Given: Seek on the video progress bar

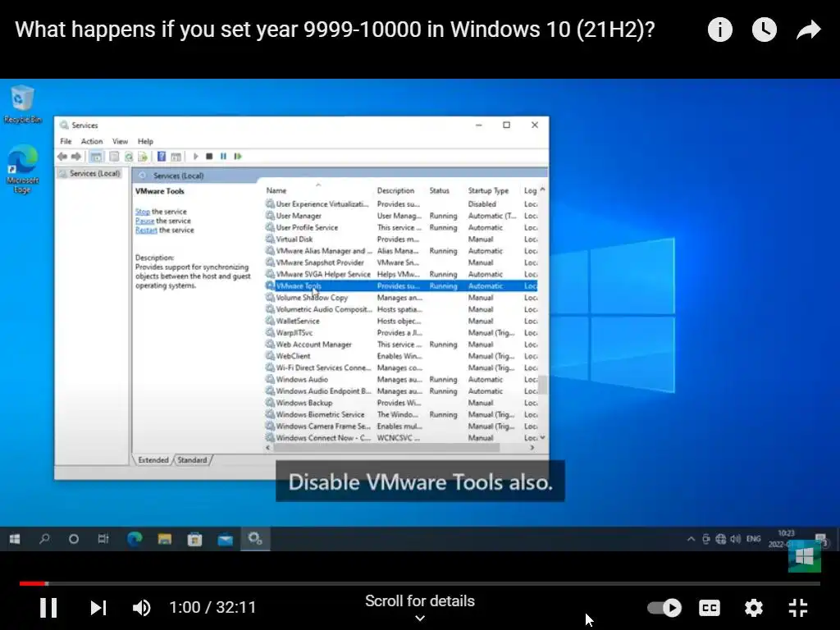Looking at the screenshot, I should tap(419, 583).
